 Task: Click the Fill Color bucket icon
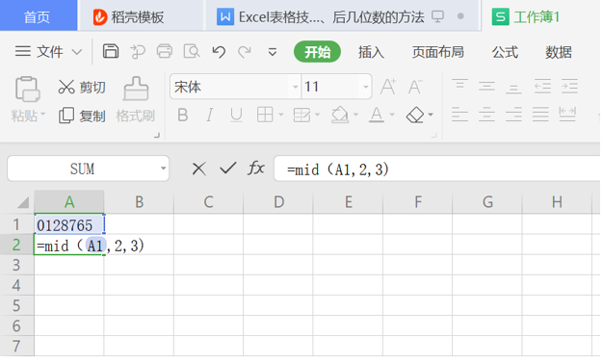[340, 115]
